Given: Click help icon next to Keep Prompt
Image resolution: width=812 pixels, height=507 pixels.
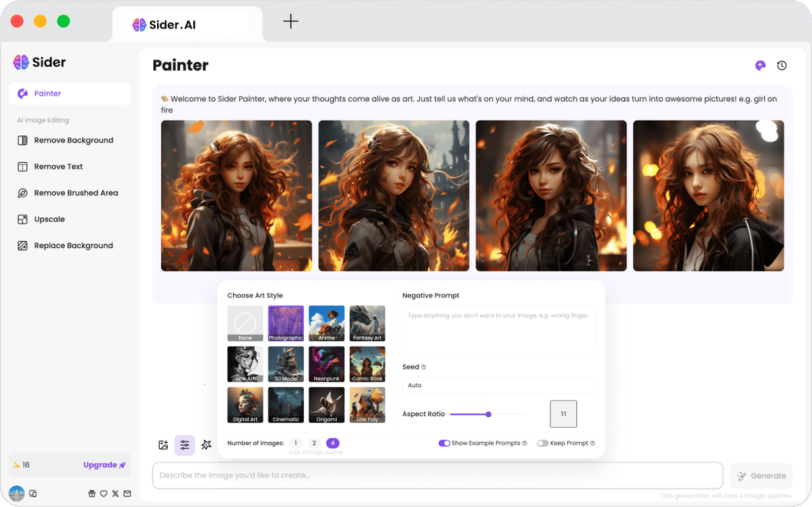Looking at the screenshot, I should (x=592, y=444).
